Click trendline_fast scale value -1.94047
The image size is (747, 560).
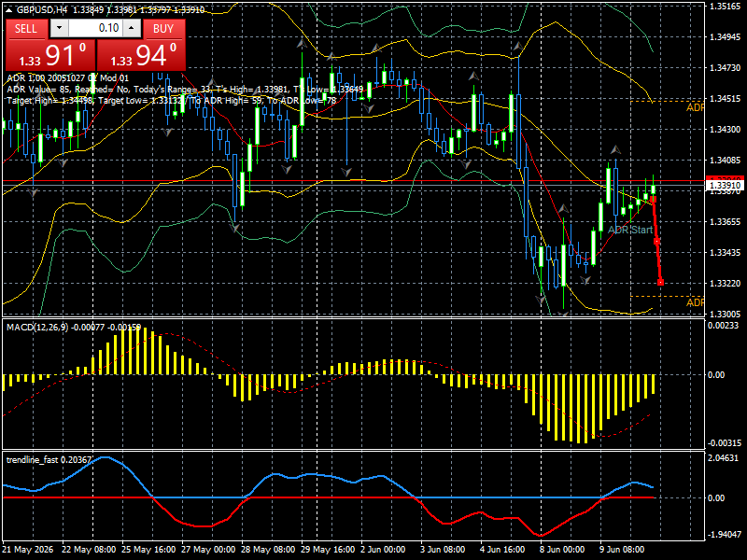pyautogui.click(x=725, y=534)
